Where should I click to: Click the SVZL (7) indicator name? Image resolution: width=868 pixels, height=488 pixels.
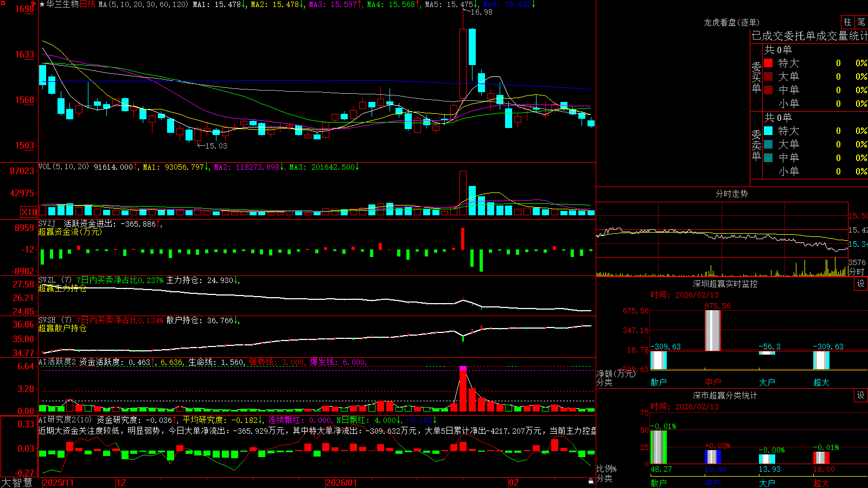tap(55, 280)
